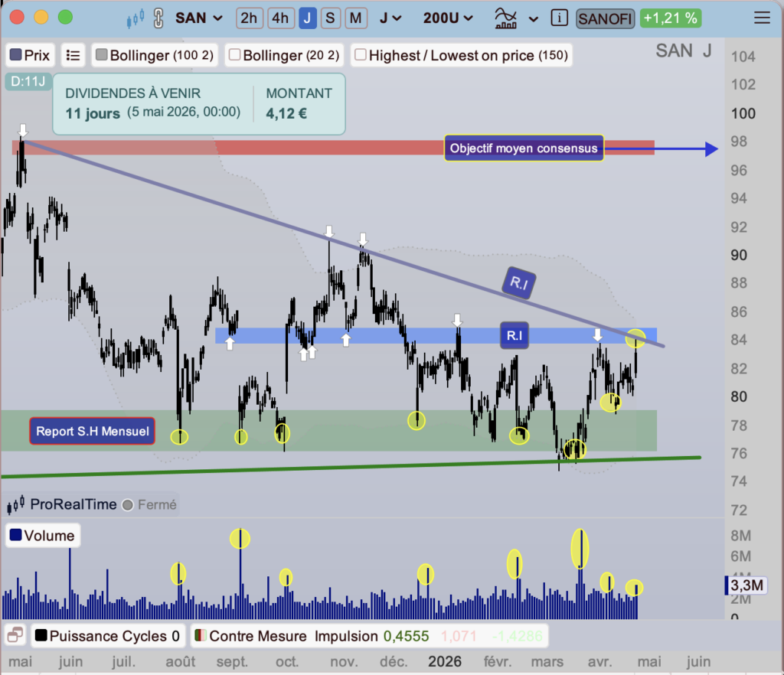The image size is (784, 675).
Task: Enable the Bollinger (20 2) checkbox
Action: tap(235, 55)
